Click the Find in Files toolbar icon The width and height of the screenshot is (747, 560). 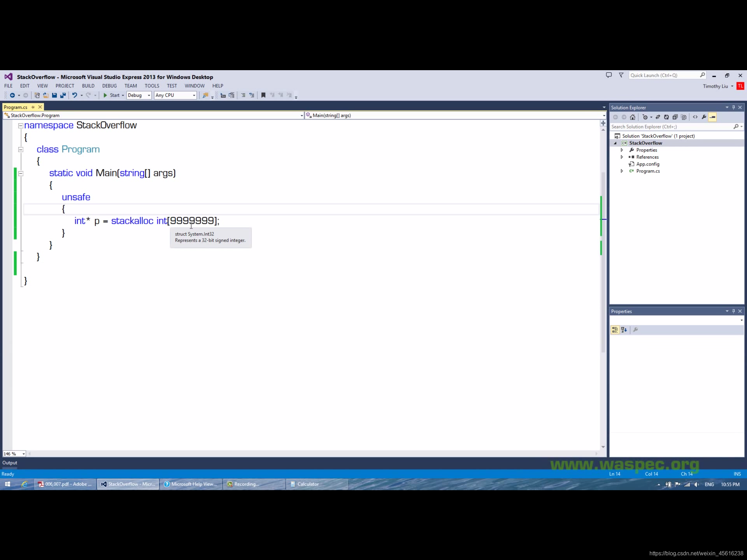[205, 95]
